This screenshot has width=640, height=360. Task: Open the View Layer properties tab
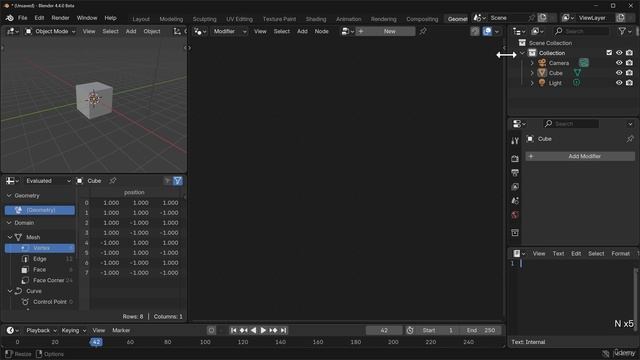515,187
